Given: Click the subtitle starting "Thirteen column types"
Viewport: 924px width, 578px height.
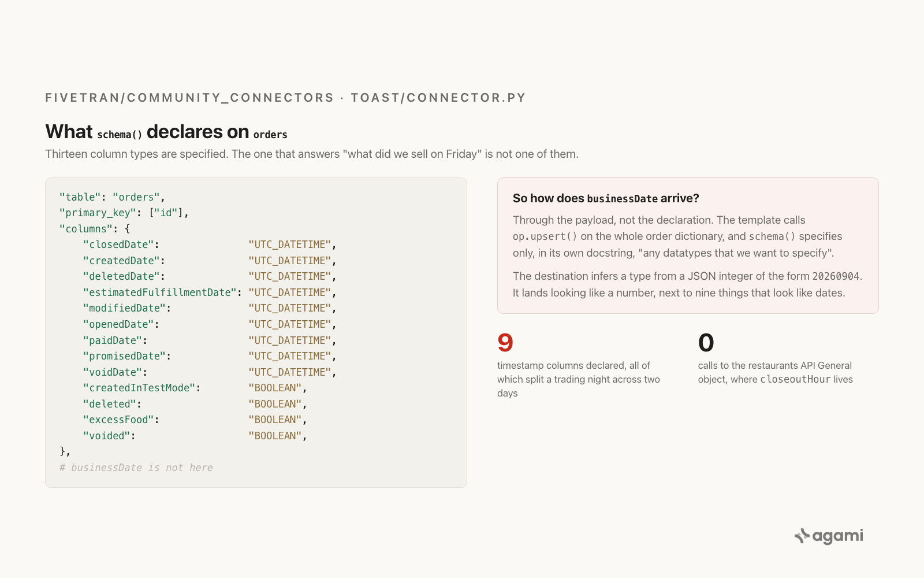Looking at the screenshot, I should click(312, 154).
